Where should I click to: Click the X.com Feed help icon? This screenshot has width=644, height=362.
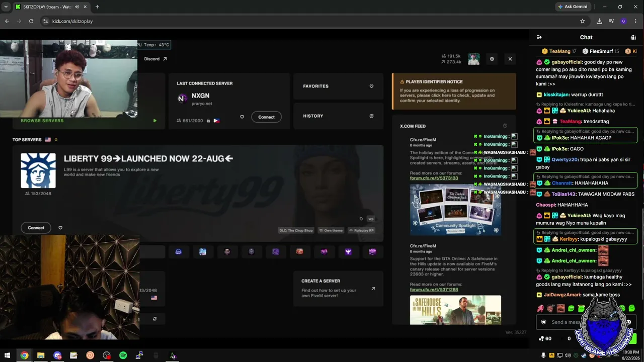pyautogui.click(x=505, y=126)
